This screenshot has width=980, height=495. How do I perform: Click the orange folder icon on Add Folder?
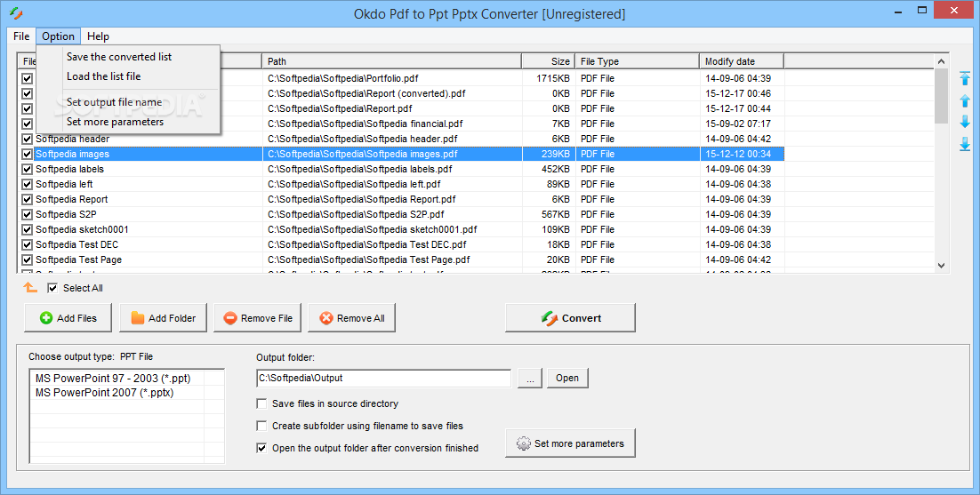coord(138,318)
